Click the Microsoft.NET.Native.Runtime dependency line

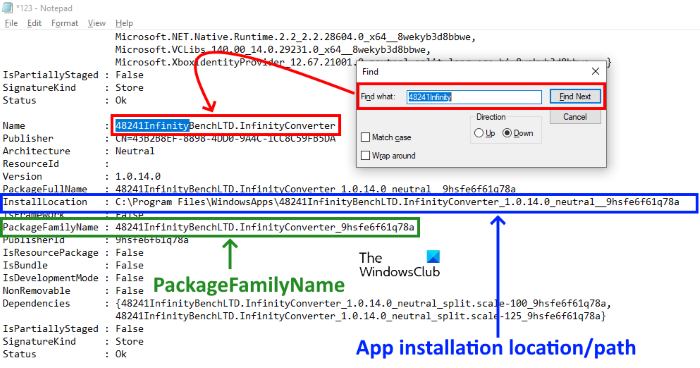[296, 37]
